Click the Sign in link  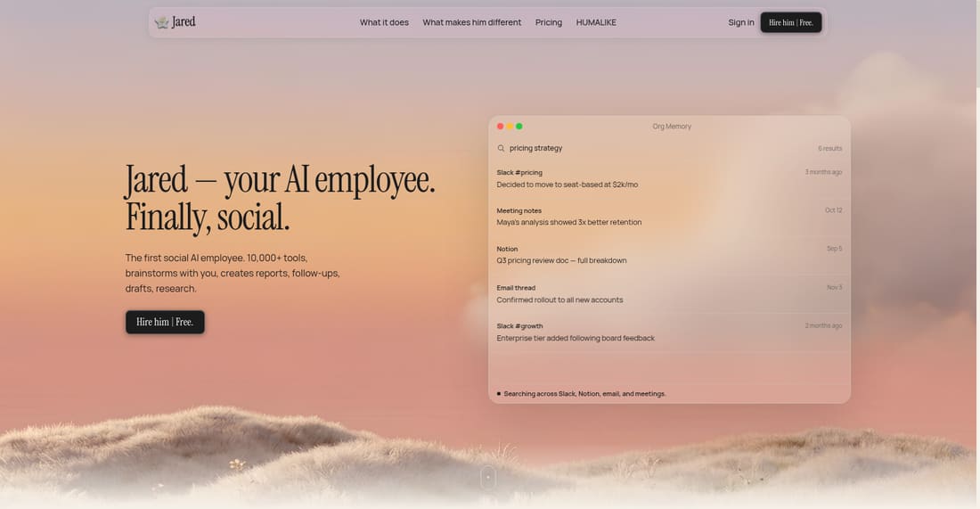(740, 22)
